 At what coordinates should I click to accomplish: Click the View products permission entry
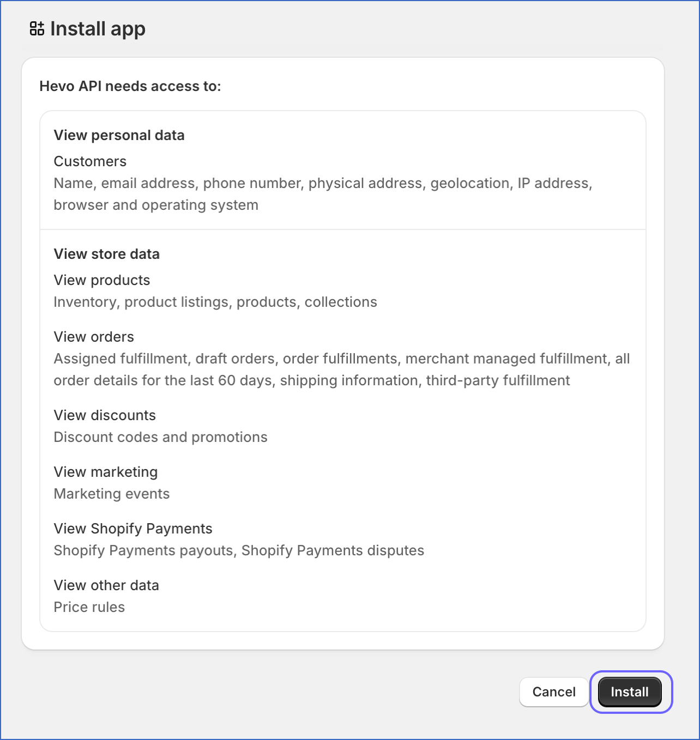[101, 280]
